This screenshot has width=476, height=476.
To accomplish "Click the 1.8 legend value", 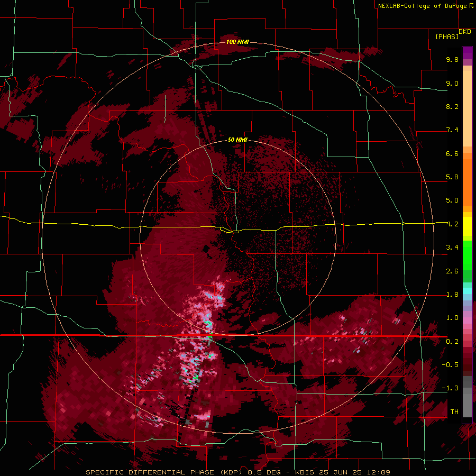I will pyautogui.click(x=452, y=295).
